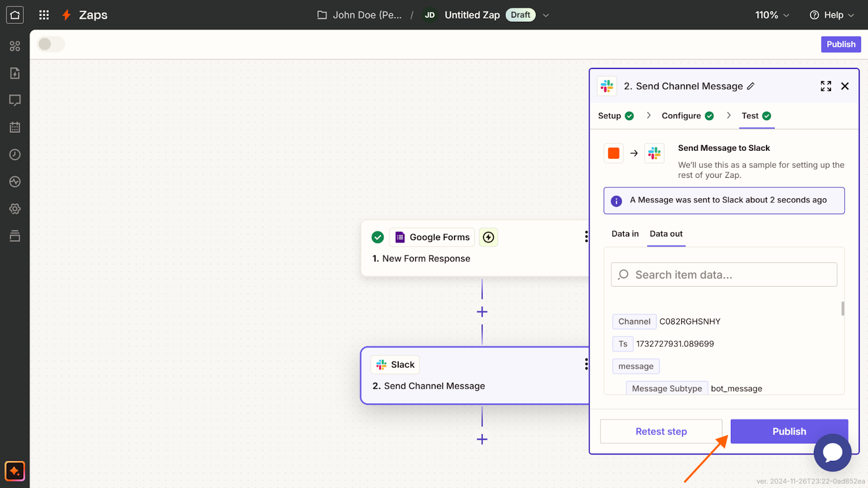Expand the step panel to fullscreen

(x=826, y=86)
